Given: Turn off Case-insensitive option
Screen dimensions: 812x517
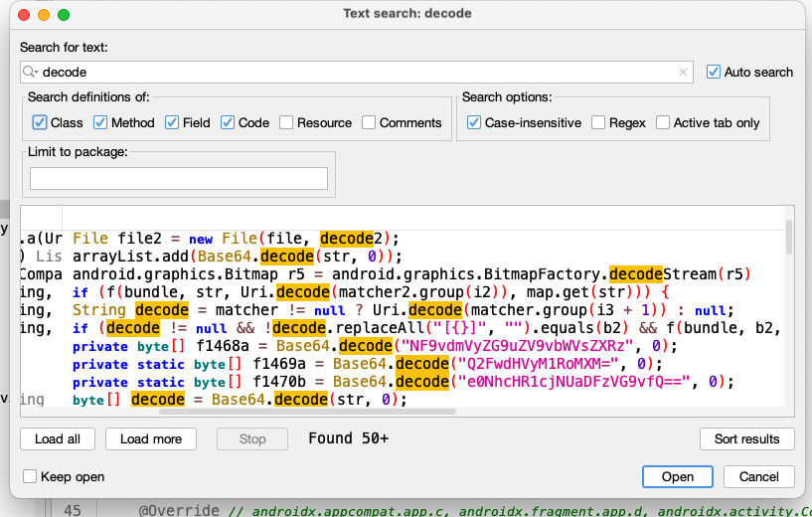Looking at the screenshot, I should pyautogui.click(x=474, y=122).
